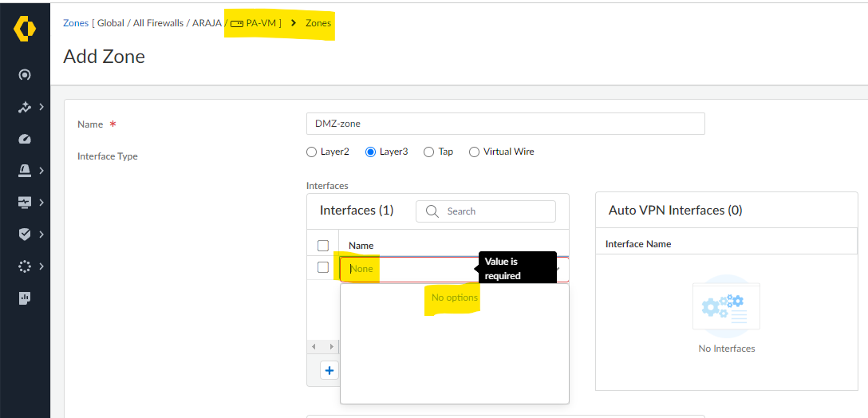Click the bottom chat-square icon in sidebar

(25, 298)
